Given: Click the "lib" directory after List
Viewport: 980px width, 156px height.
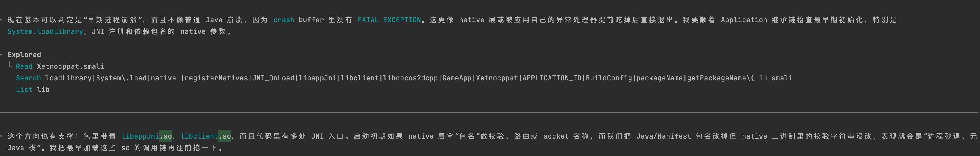Looking at the screenshot, I should pos(43,90).
